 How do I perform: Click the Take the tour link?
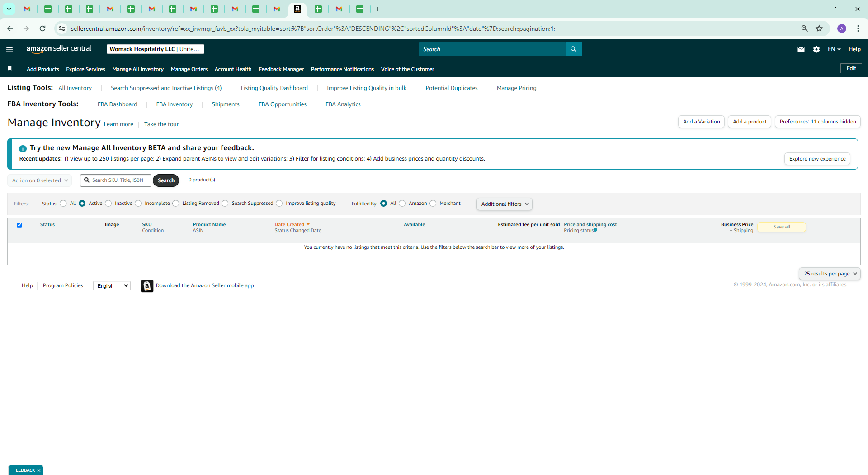pos(161,124)
